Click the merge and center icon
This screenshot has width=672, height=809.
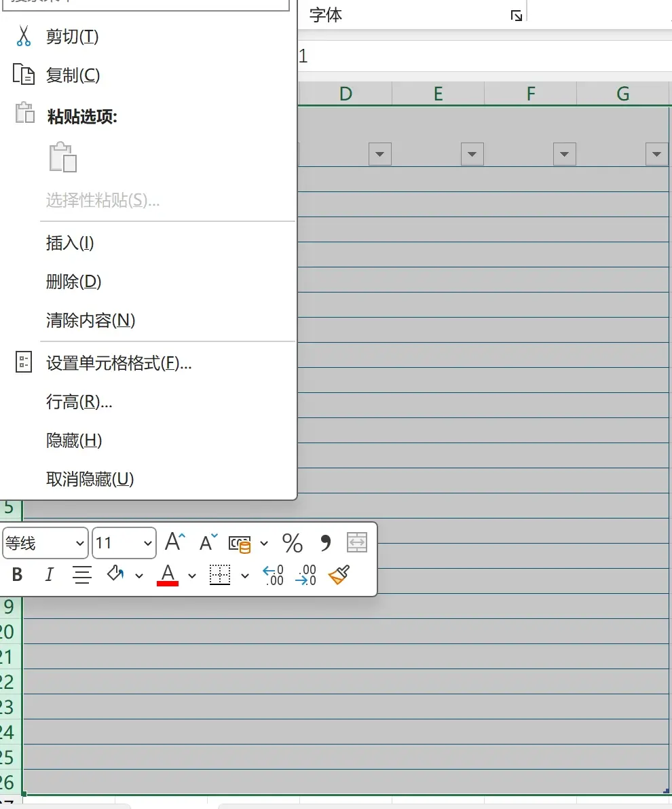tap(356, 543)
